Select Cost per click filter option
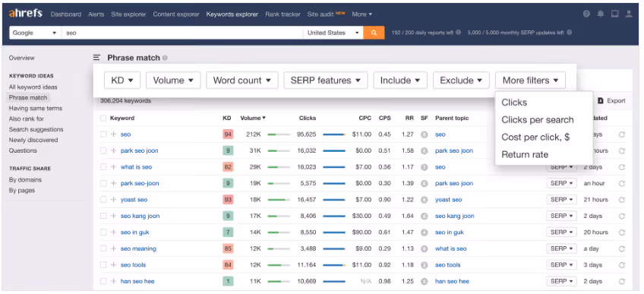 pyautogui.click(x=535, y=138)
